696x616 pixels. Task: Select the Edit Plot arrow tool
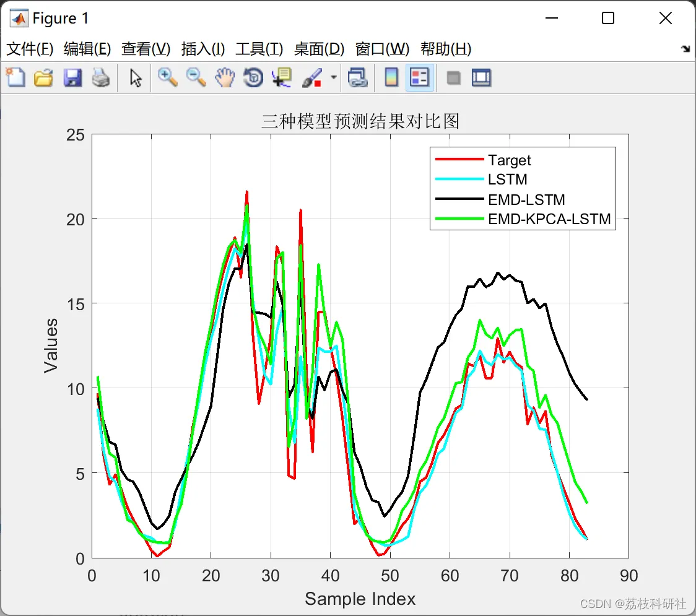136,77
